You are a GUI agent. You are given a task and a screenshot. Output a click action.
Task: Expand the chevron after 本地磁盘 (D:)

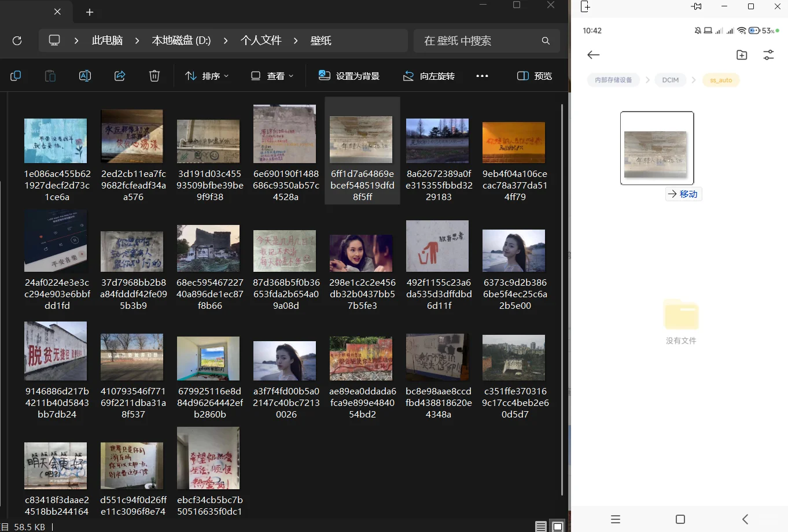(x=226, y=40)
